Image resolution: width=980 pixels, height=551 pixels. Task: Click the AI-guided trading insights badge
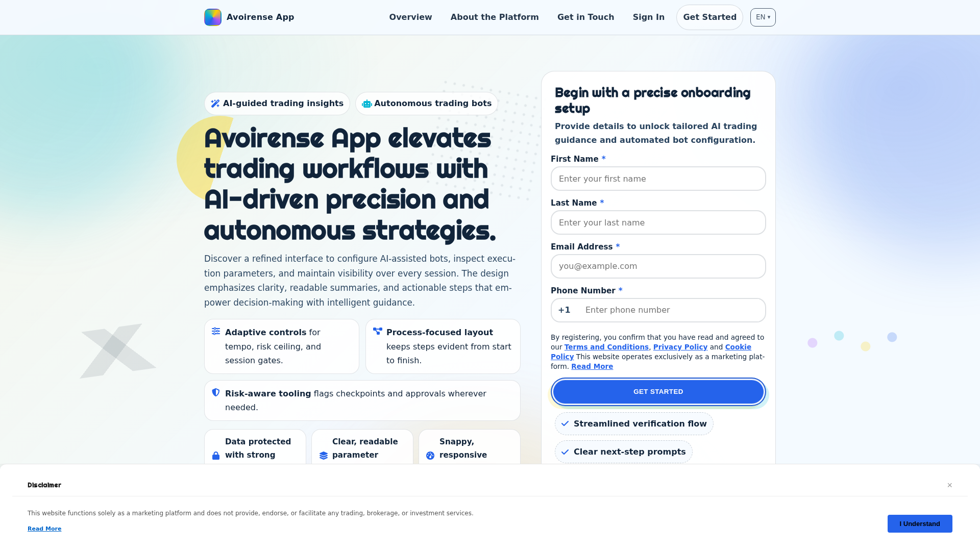[277, 104]
